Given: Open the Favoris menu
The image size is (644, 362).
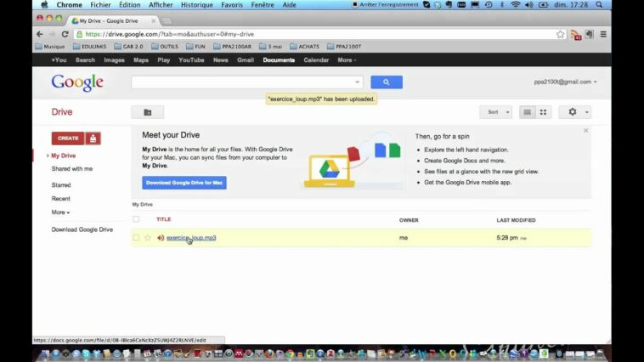Looking at the screenshot, I should tap(232, 5).
